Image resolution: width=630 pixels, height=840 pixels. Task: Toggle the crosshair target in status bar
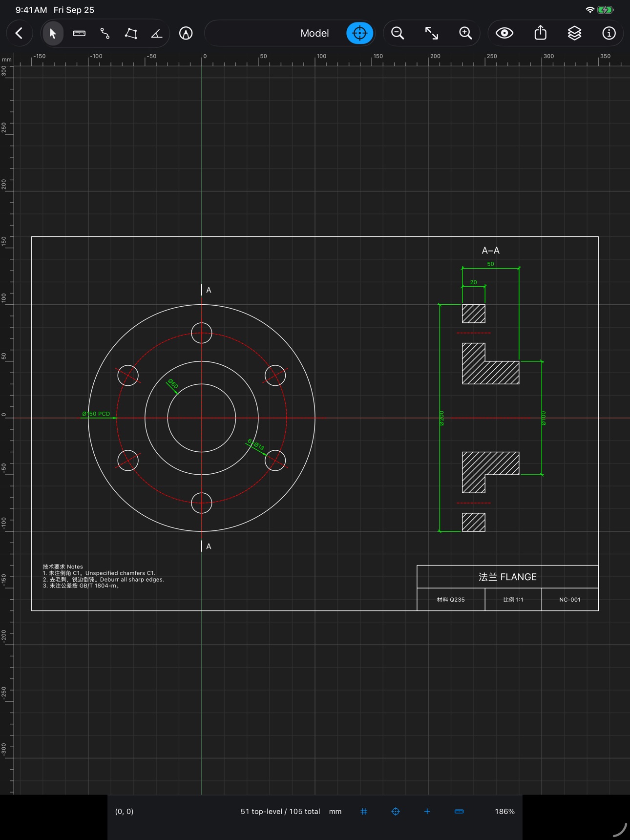396,811
